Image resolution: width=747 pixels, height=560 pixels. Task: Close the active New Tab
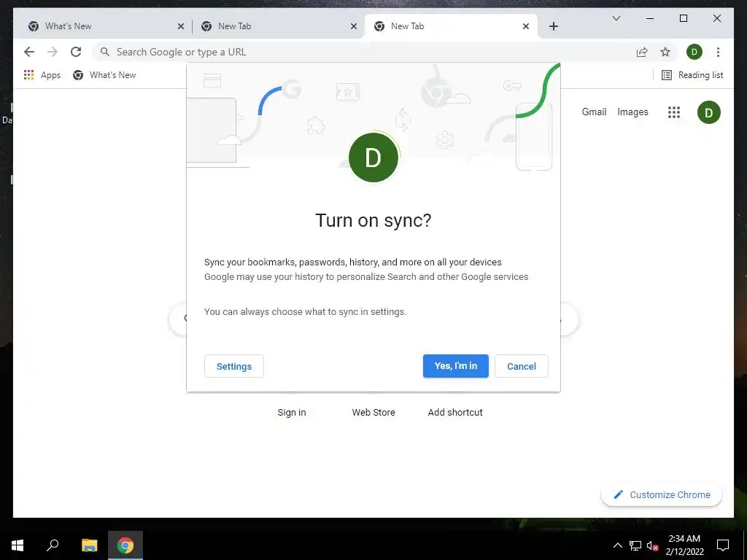526,26
